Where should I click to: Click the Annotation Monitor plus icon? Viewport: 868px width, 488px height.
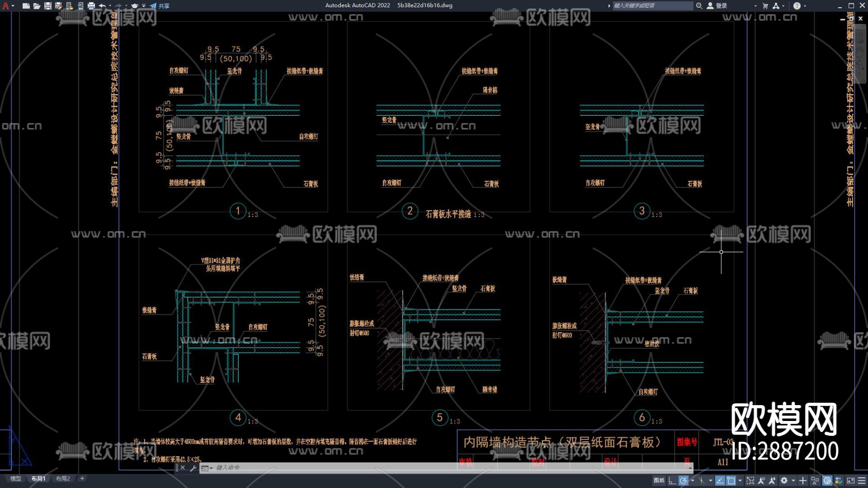(x=803, y=480)
